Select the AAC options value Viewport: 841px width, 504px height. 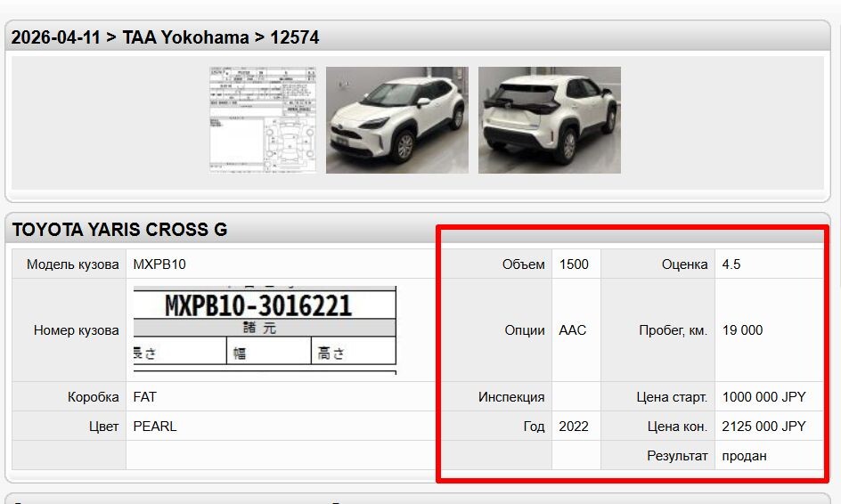[x=572, y=330]
